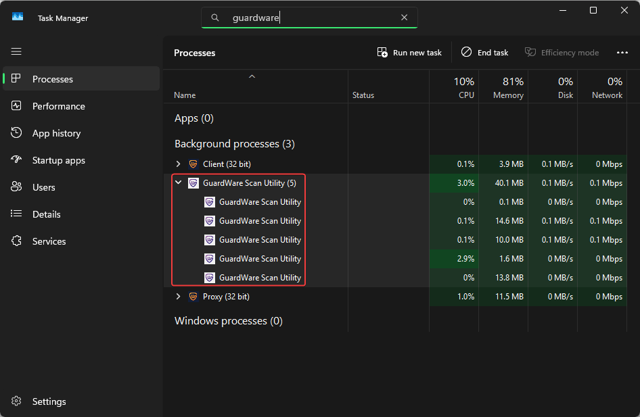The image size is (640, 417).
Task: Click Run new task button
Action: [409, 52]
